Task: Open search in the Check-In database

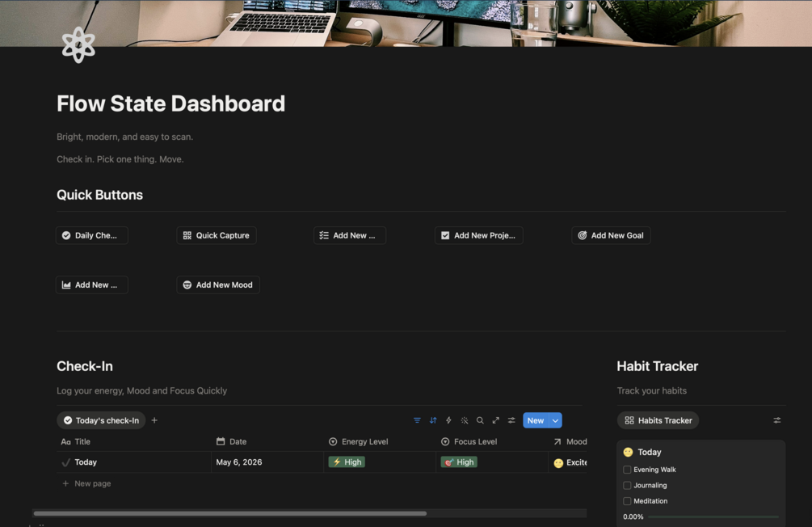Action: [x=480, y=420]
